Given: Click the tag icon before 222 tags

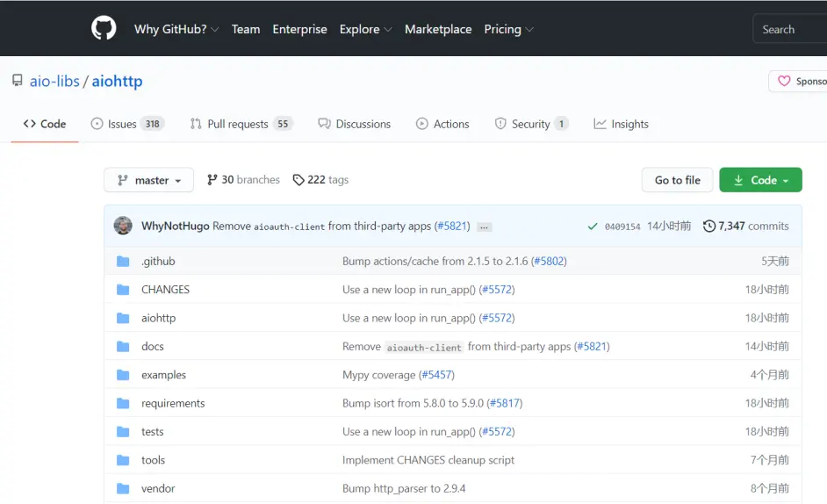Looking at the screenshot, I should 298,180.
